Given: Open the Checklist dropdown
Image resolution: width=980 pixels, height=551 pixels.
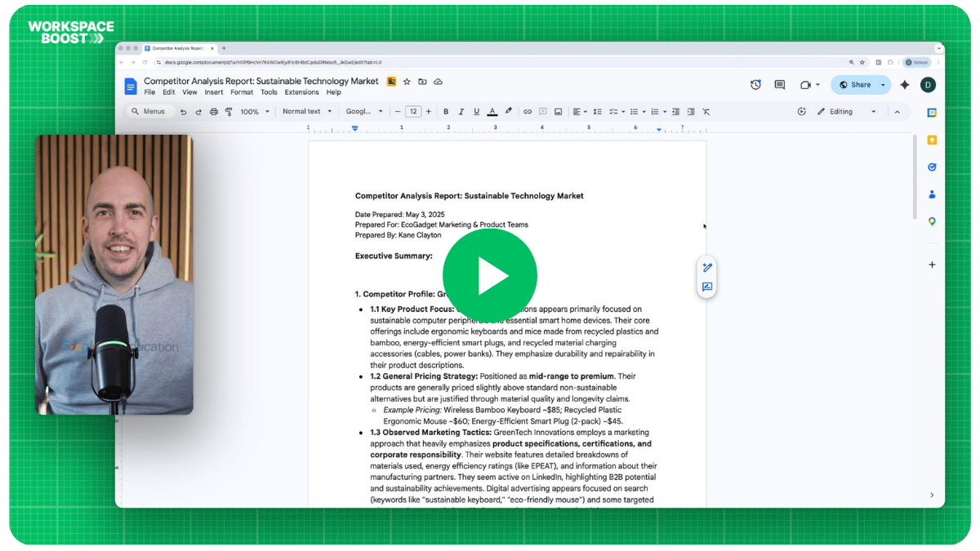Looking at the screenshot, I should (x=617, y=112).
